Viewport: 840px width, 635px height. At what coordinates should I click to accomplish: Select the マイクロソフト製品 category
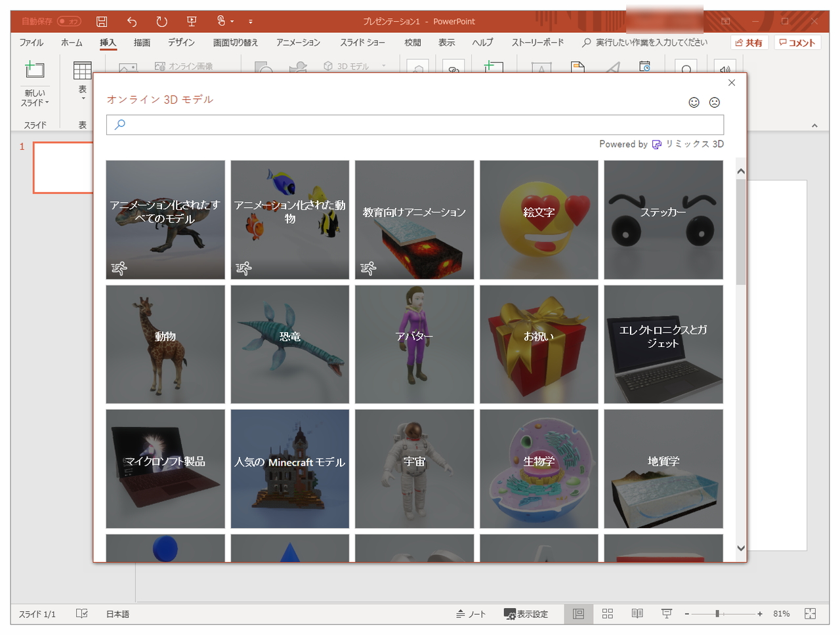pos(165,469)
